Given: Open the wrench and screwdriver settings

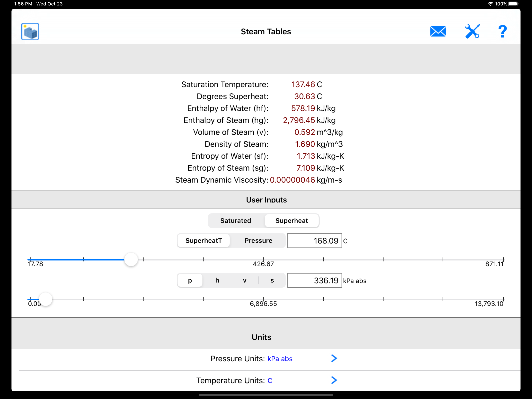Looking at the screenshot, I should click(472, 32).
